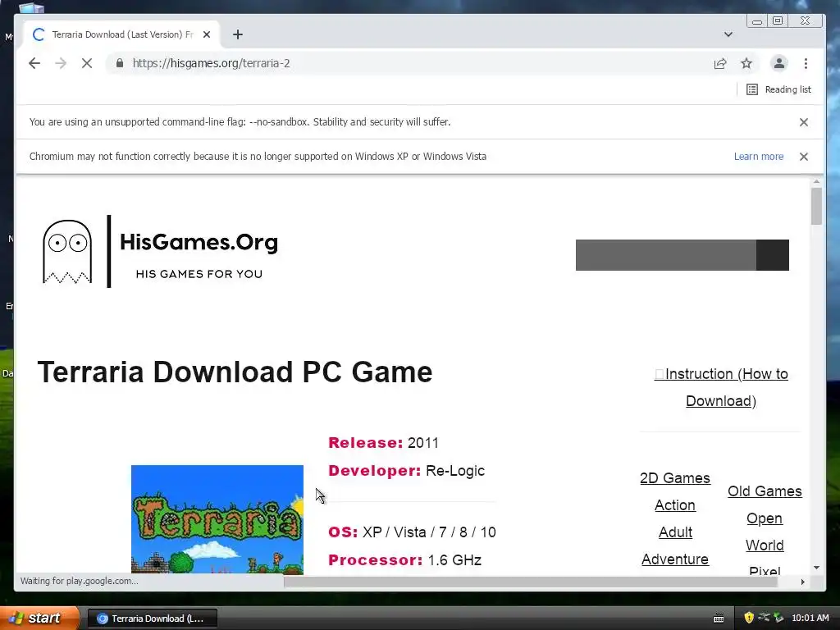Viewport: 840px width, 630px height.
Task: Click the security shield tray icon
Action: click(x=749, y=618)
